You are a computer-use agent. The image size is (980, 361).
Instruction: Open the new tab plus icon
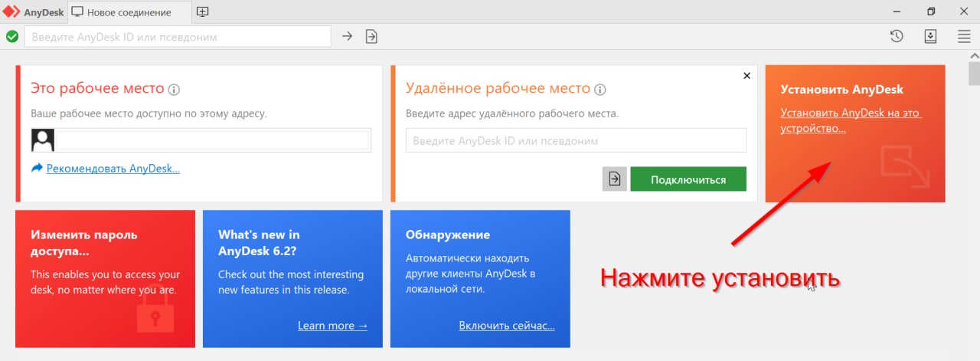203,11
